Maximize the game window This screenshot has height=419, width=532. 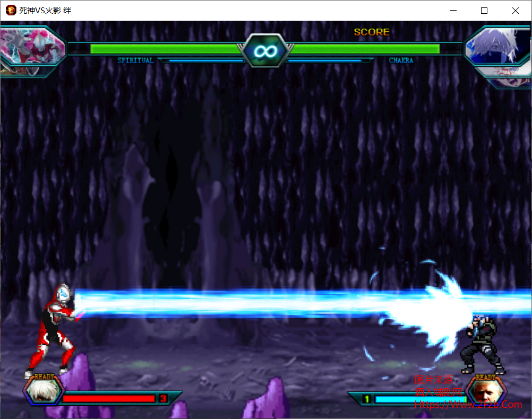point(484,11)
